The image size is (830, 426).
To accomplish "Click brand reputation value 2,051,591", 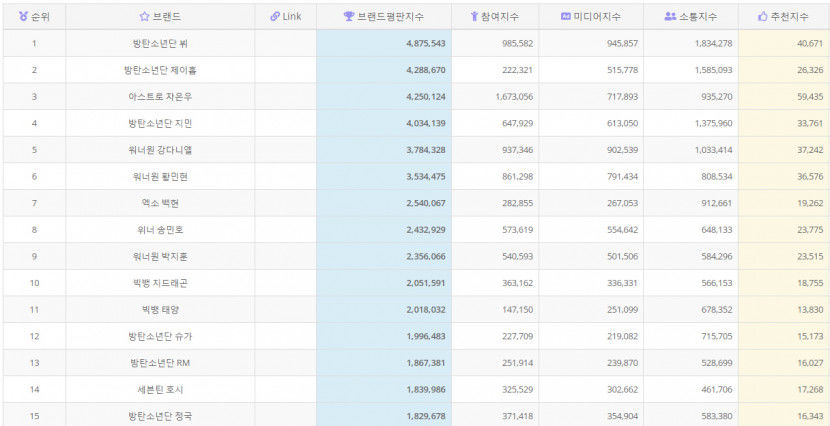I will click(x=426, y=283).
